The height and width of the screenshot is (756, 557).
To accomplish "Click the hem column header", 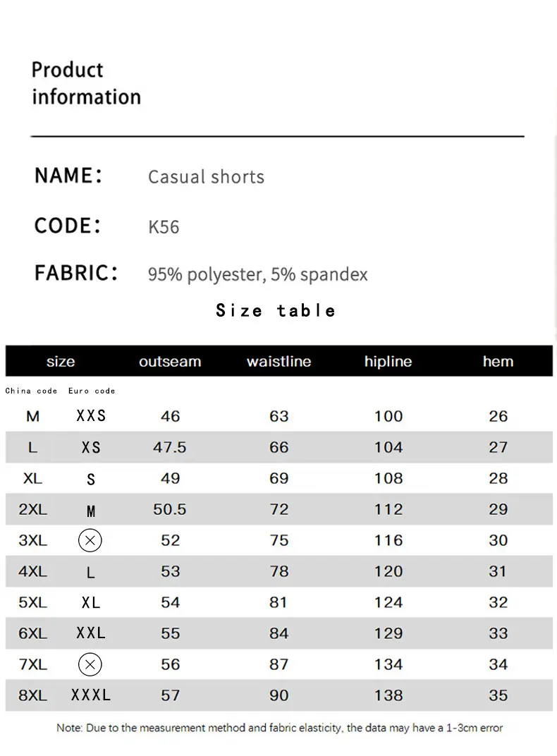I will coord(498,361).
